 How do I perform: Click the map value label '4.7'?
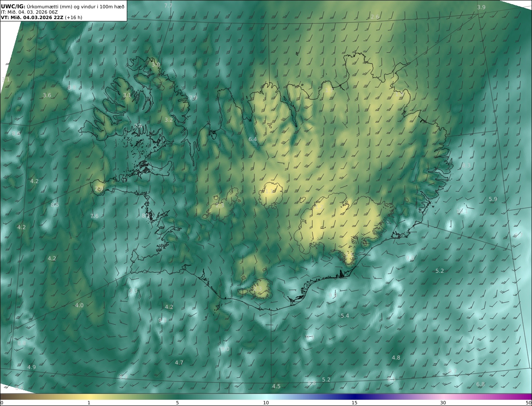(x=179, y=363)
